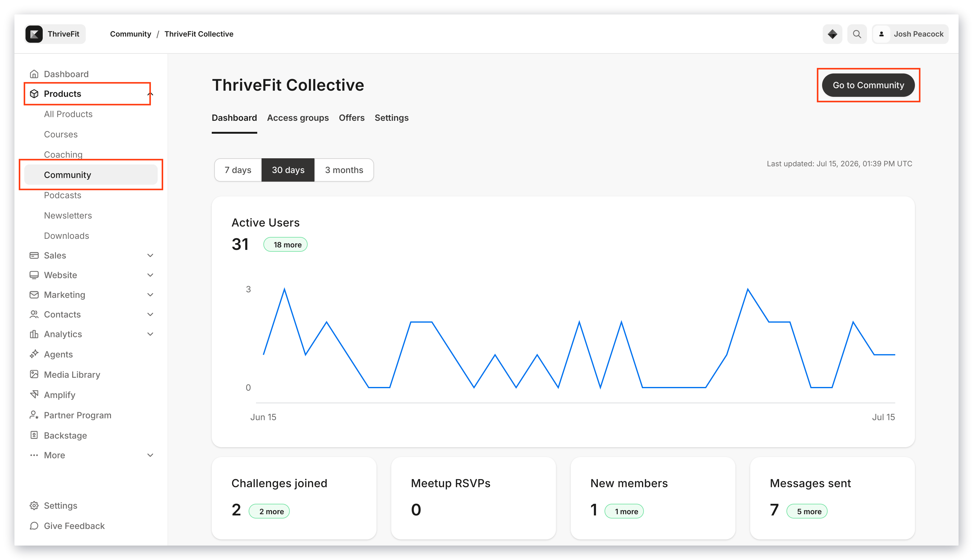Click the Partner Program person-star icon

[x=34, y=415]
